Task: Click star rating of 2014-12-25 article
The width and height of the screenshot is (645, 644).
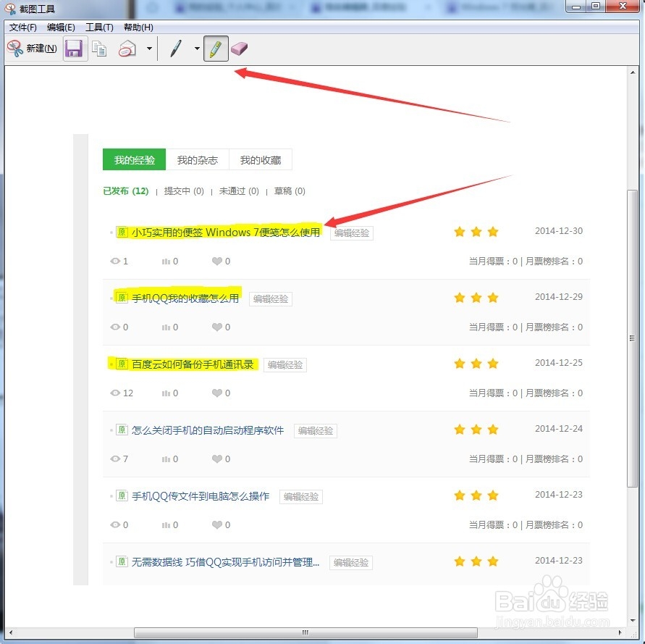Action: point(476,364)
